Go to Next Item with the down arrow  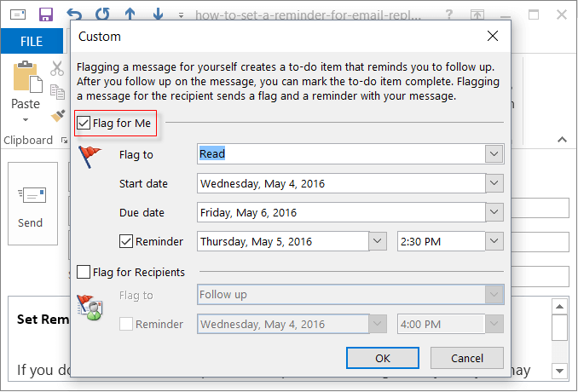point(158,14)
